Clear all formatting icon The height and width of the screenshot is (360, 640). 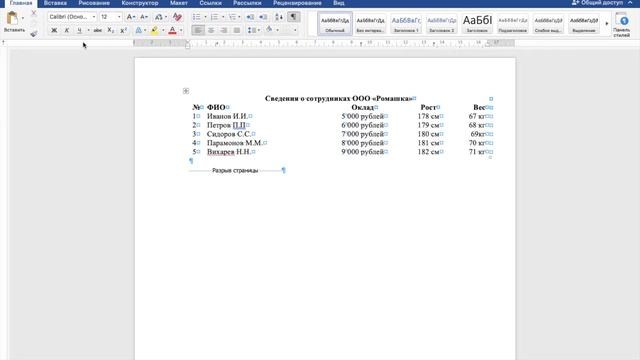(x=177, y=17)
